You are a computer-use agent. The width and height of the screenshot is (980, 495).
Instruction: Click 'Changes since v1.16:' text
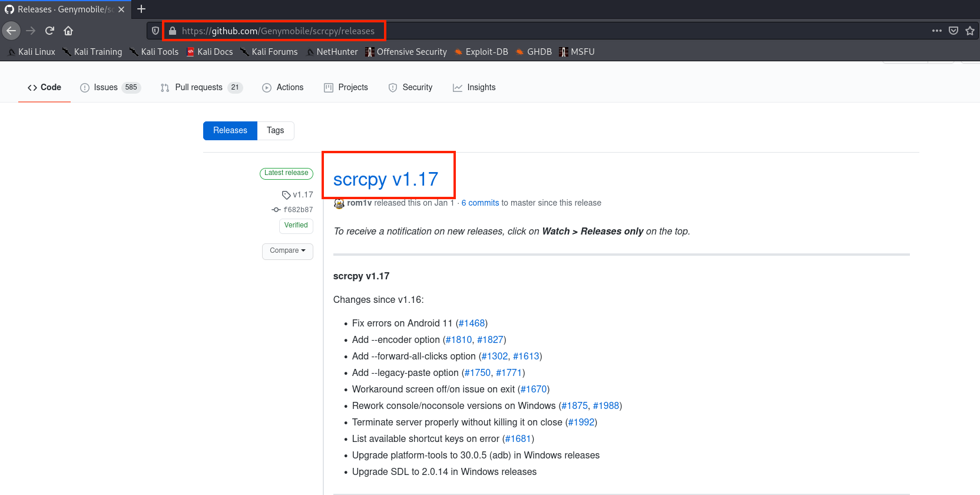point(379,299)
